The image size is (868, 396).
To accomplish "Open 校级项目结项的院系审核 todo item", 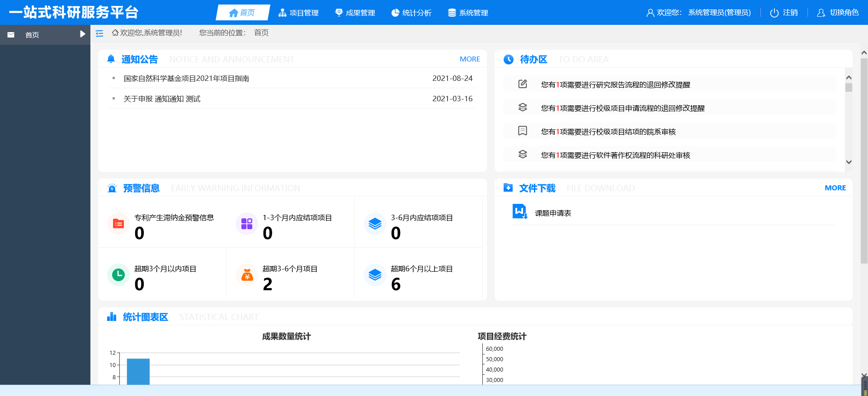I will click(x=609, y=132).
